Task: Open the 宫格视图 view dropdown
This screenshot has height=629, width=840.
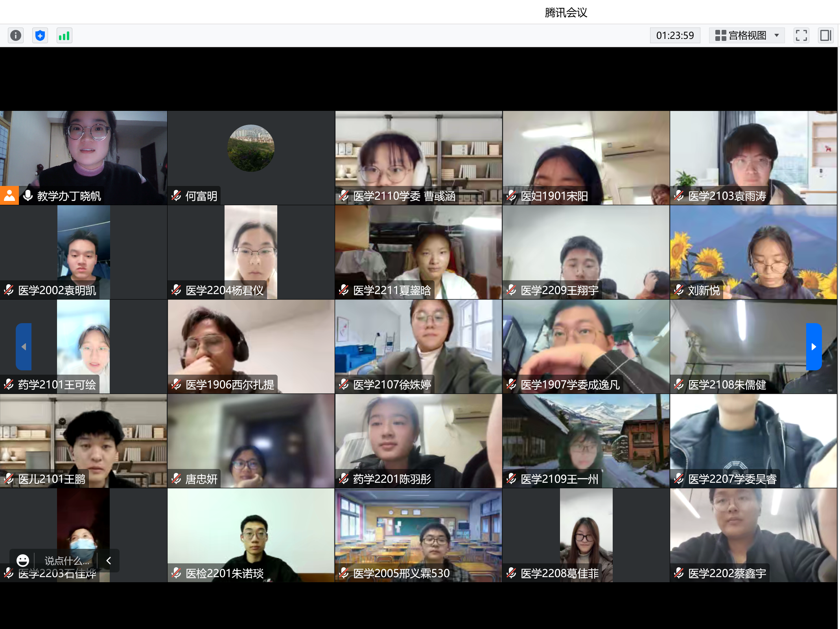Action: tap(746, 35)
